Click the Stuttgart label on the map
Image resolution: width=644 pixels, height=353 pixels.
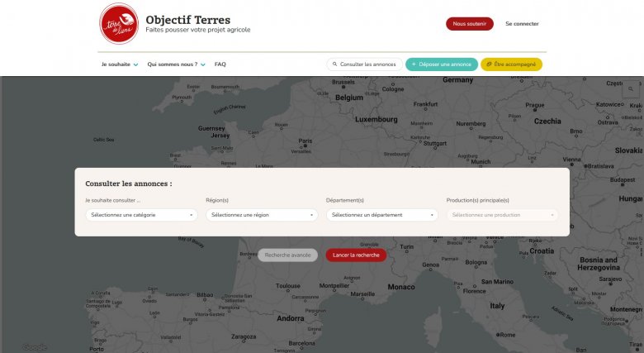pyautogui.click(x=435, y=143)
